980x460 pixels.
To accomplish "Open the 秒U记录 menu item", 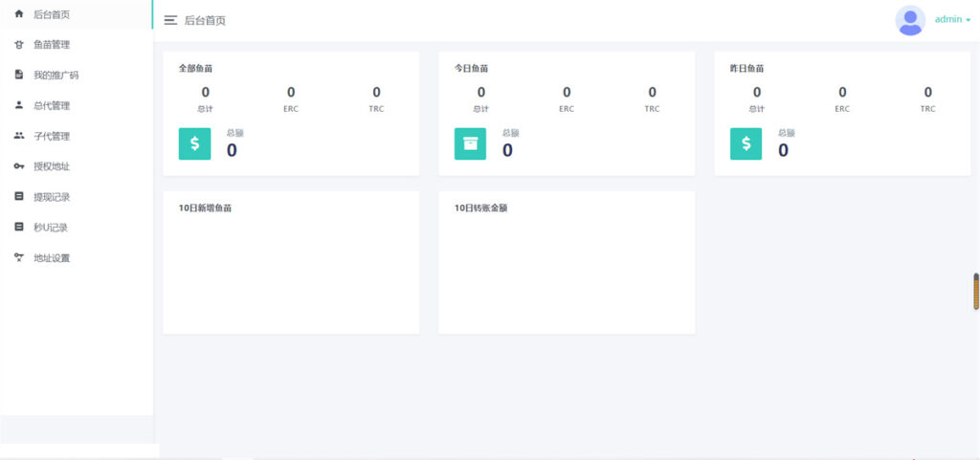I will [50, 228].
